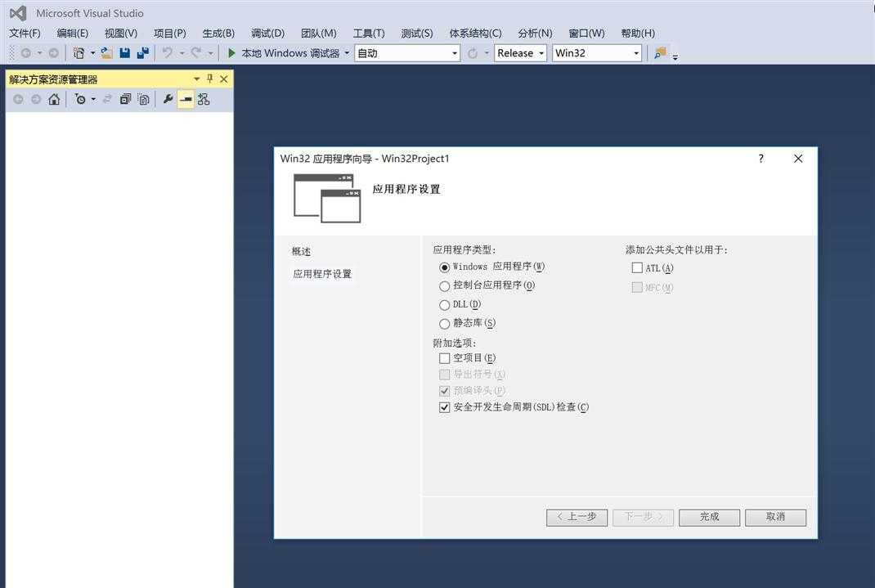Click the refresh icon beside Release
Image resolution: width=875 pixels, height=588 pixels.
tap(473, 53)
